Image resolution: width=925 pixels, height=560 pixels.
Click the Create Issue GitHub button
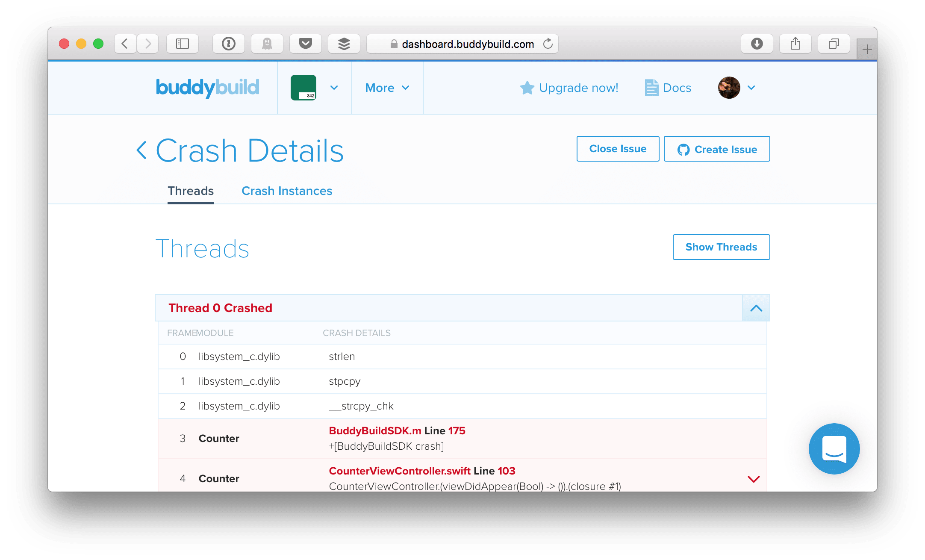click(x=717, y=149)
